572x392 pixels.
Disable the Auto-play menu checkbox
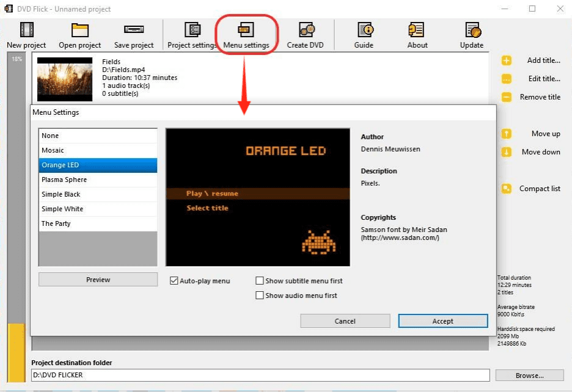pyautogui.click(x=174, y=281)
